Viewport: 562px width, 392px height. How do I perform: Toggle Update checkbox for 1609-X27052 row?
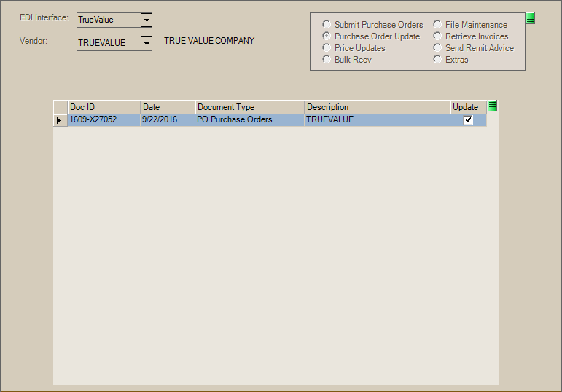(468, 120)
